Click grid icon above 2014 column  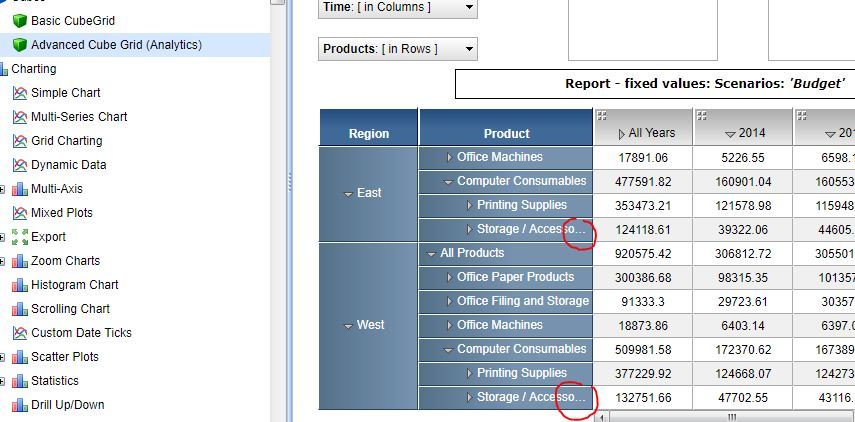point(702,116)
